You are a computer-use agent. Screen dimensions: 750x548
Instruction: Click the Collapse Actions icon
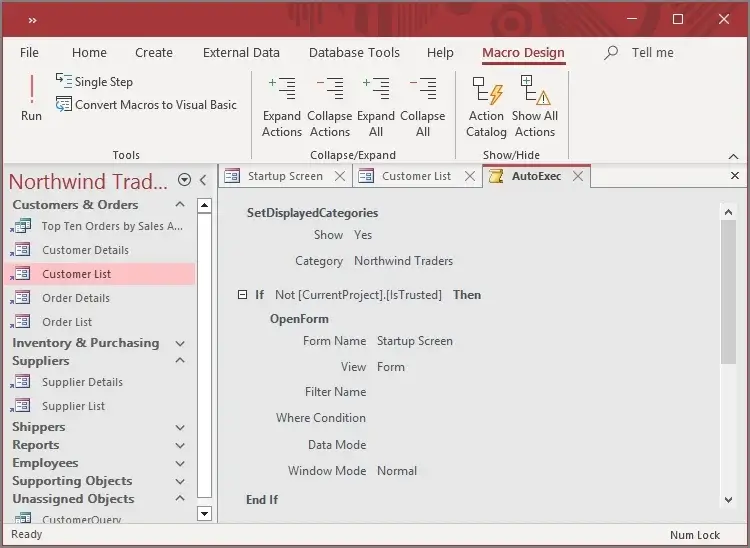click(x=329, y=107)
